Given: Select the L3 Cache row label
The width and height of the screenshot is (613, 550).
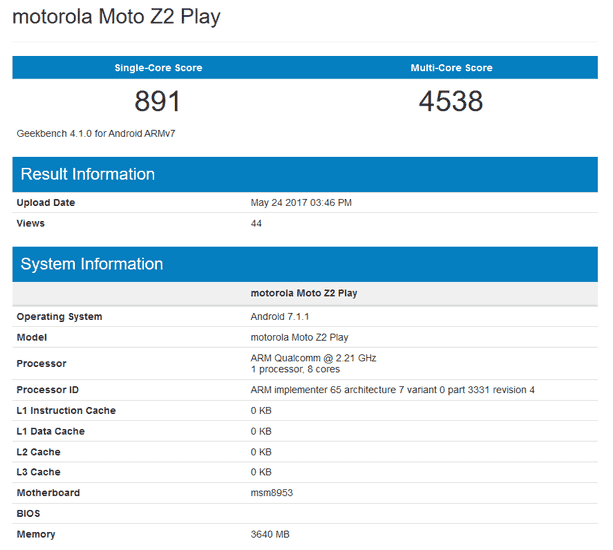Looking at the screenshot, I should click(x=39, y=472).
